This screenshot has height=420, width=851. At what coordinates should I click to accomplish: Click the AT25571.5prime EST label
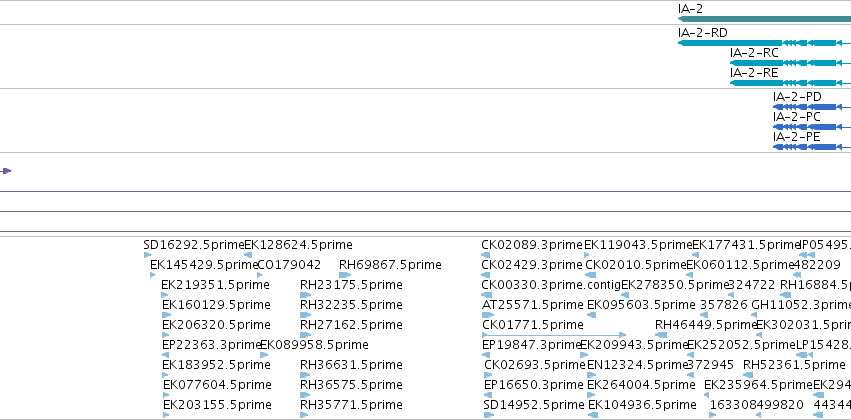point(532,304)
